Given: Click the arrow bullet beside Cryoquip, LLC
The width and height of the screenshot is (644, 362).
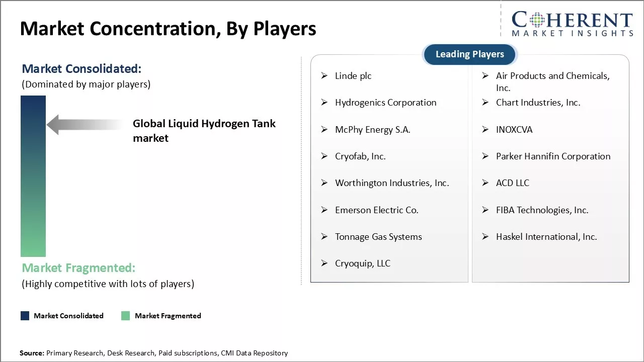Looking at the screenshot, I should pos(325,263).
